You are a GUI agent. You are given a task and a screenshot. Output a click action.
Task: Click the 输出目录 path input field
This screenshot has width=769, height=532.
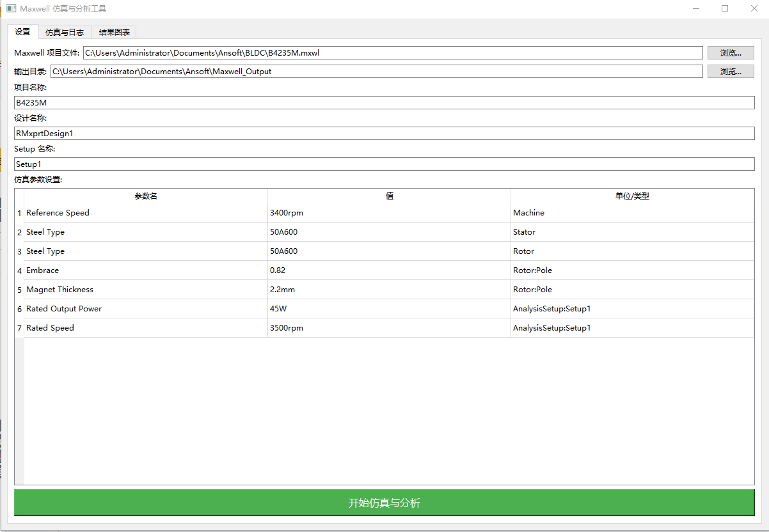376,72
